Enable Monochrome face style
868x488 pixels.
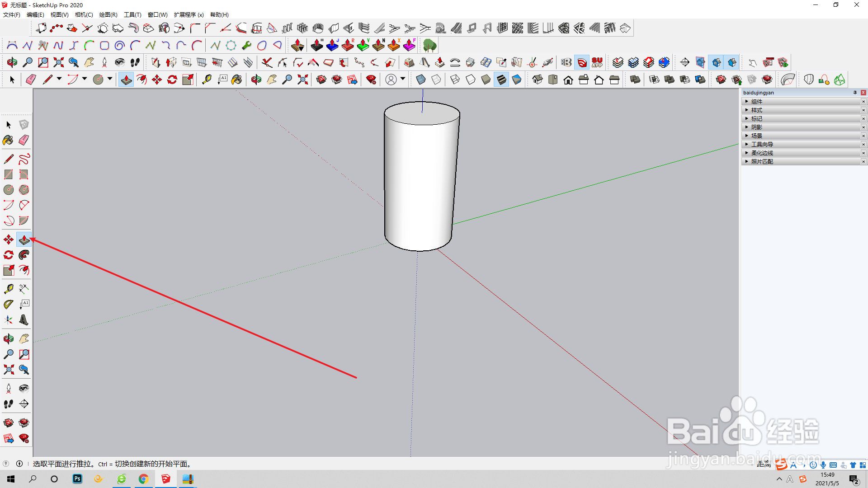point(517,80)
